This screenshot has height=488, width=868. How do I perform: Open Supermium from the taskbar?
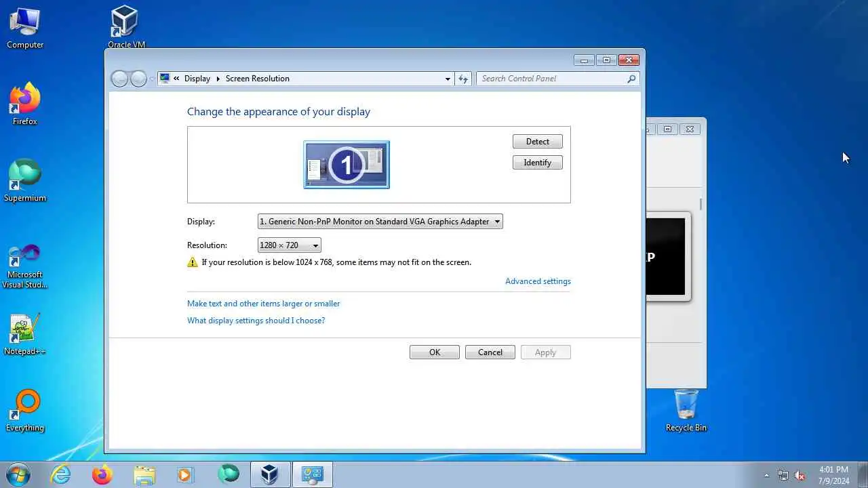tap(229, 474)
